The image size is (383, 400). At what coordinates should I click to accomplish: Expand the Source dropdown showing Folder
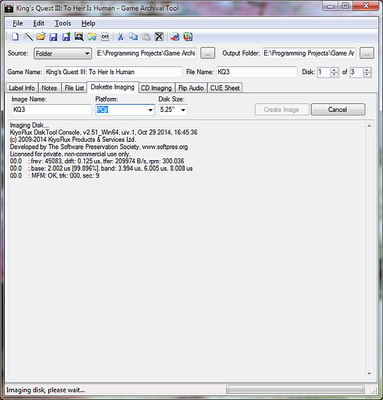pos(63,53)
